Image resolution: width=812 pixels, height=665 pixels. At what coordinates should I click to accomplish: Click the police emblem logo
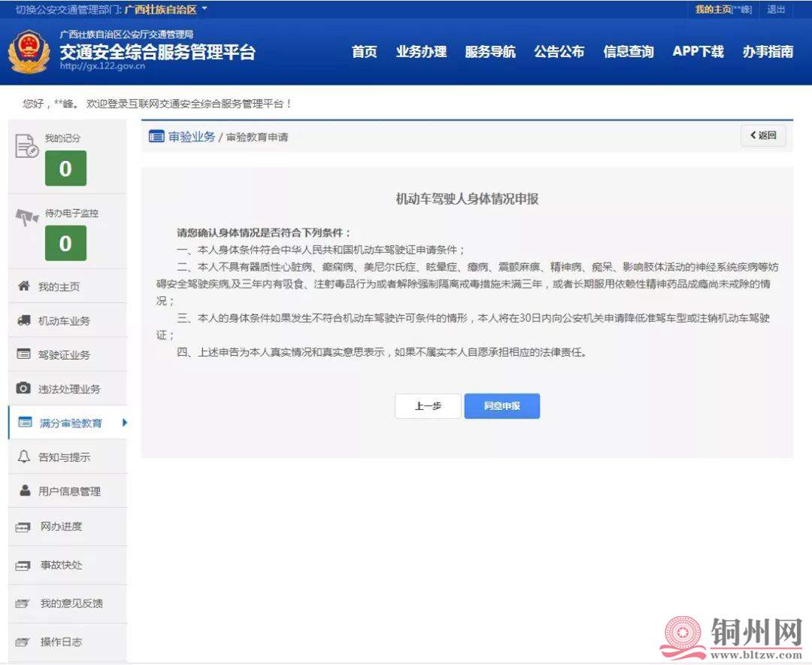point(30,51)
